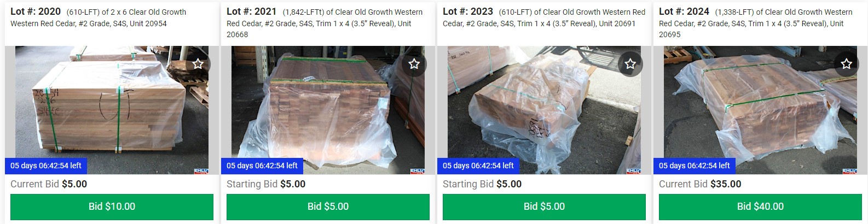View the Lot 2021 cedar image
The height and width of the screenshot is (224, 868).
point(328,110)
